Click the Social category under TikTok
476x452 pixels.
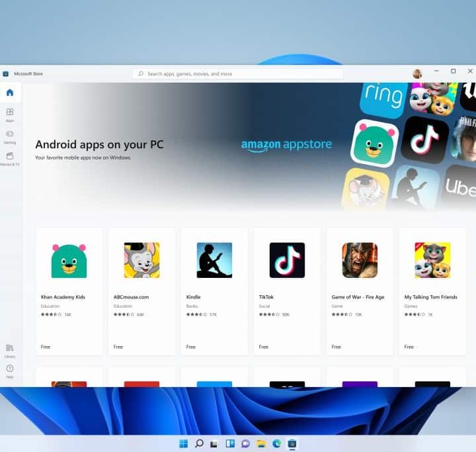(264, 306)
